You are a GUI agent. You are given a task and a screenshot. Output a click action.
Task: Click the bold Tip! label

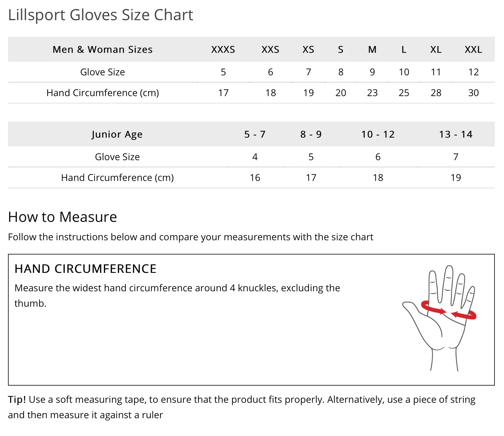point(17,400)
